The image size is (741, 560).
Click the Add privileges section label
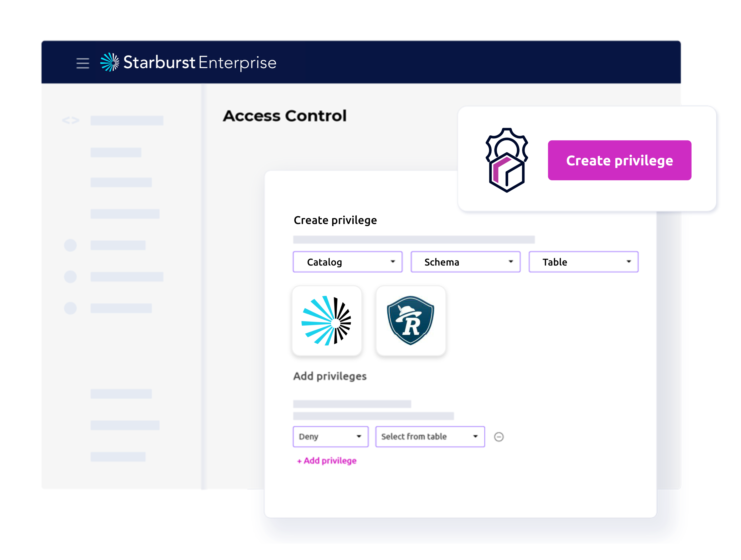coord(330,376)
